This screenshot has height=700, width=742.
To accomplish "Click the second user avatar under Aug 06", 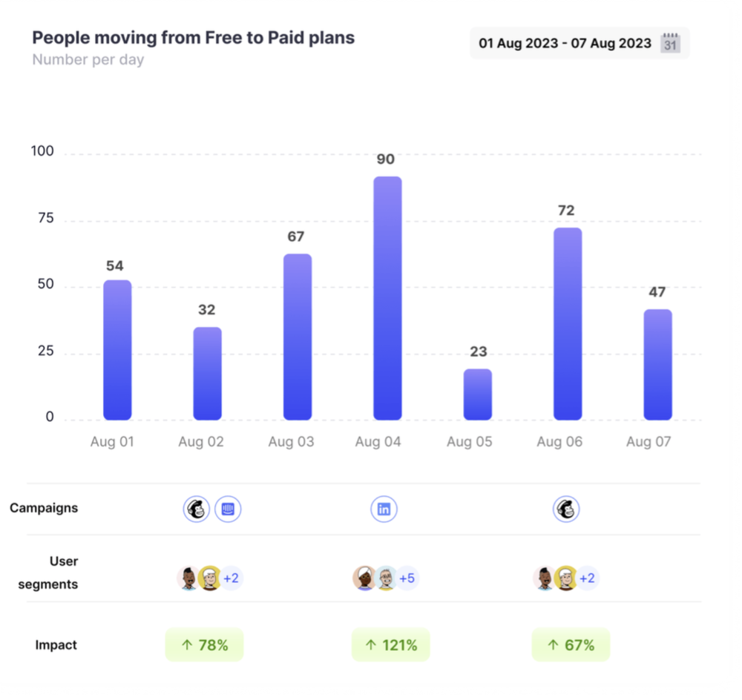I will coord(566,578).
